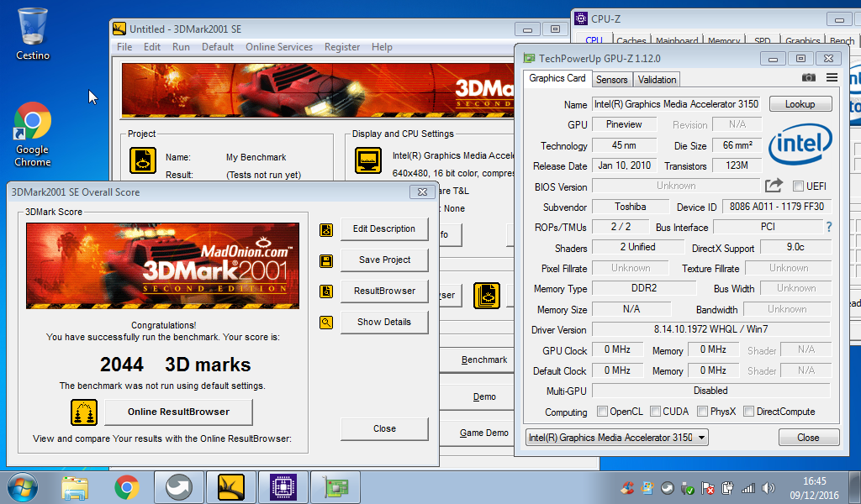
Task: Click the Device ID value field
Action: coord(776,207)
